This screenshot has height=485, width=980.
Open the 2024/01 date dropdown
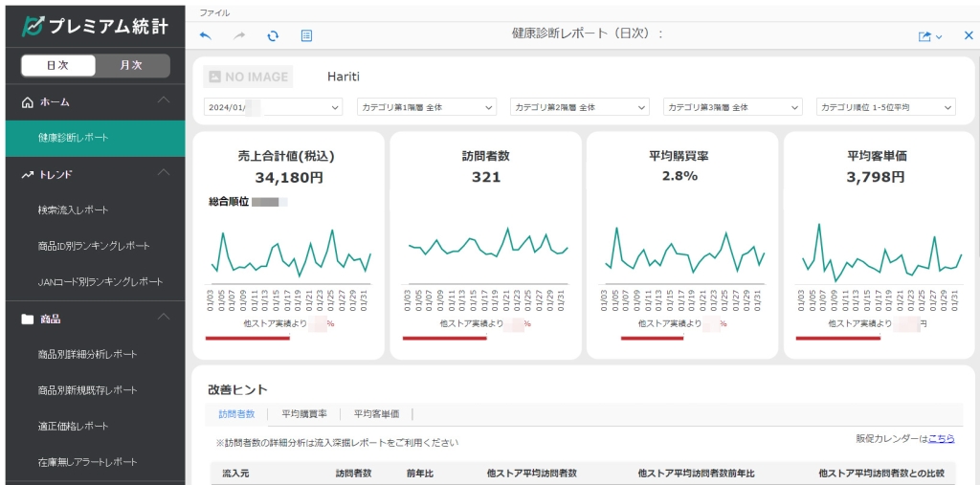(273, 107)
